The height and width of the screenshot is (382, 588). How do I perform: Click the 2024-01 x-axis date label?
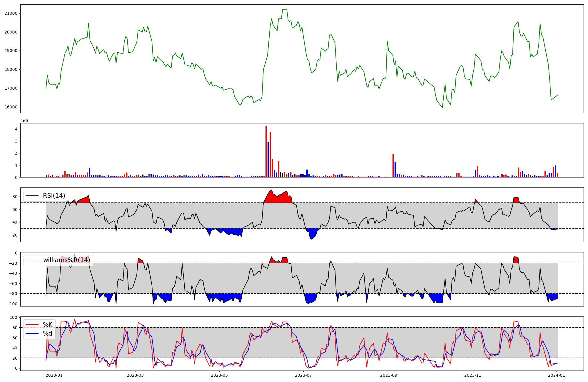click(x=557, y=375)
